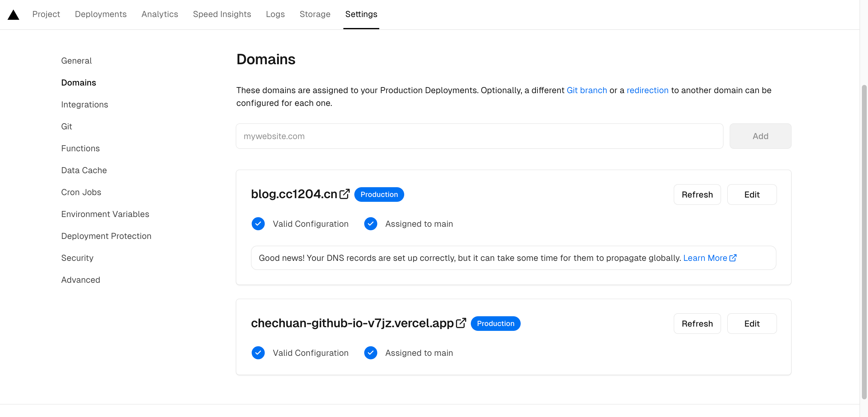Click 'Valid Configuration' text under vercel.app domain
868x417 pixels.
(x=310, y=353)
